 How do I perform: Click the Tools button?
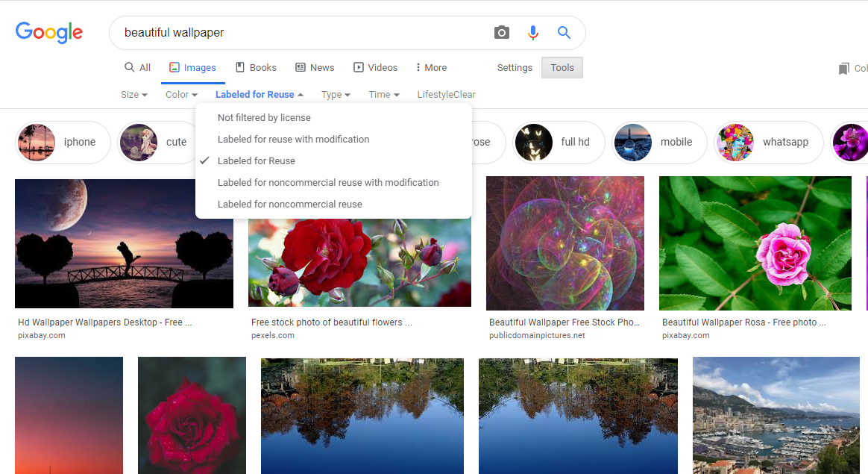562,67
